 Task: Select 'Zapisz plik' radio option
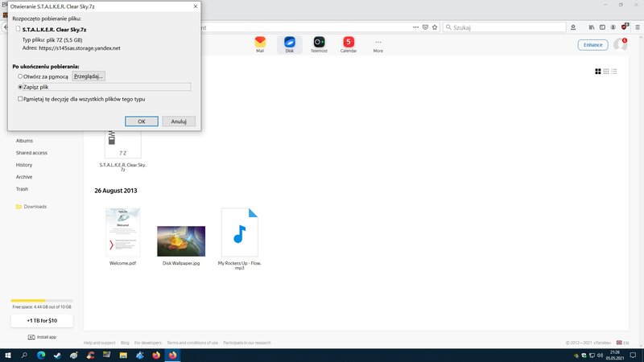(20, 87)
